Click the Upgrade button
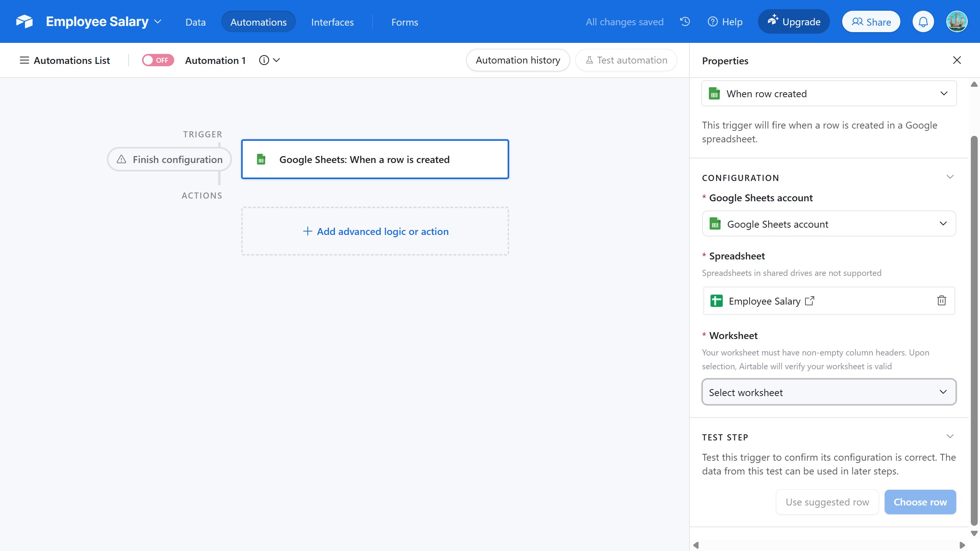Viewport: 980px width, 551px height. click(794, 22)
